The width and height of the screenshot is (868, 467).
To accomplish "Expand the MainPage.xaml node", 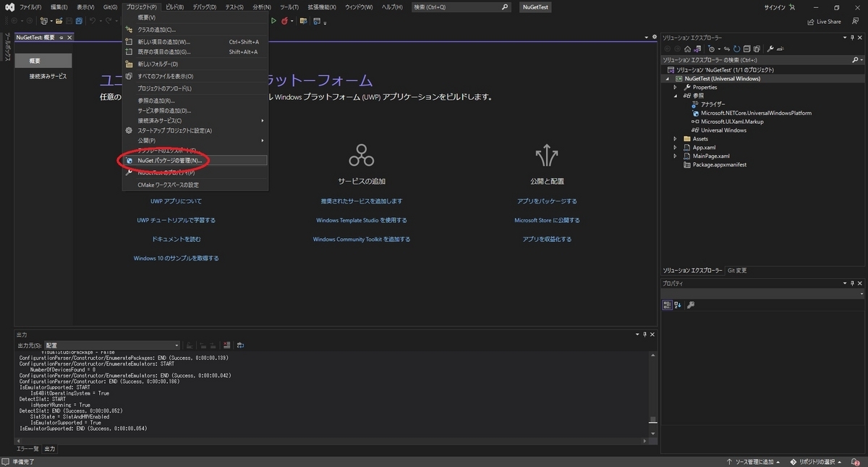I will 676,156.
